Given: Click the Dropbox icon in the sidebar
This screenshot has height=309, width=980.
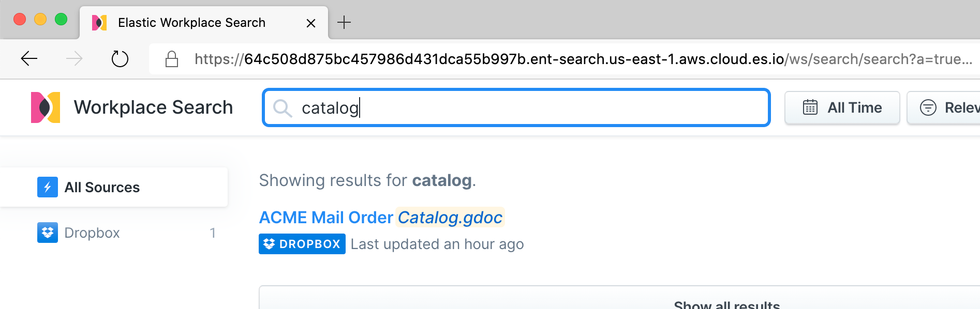Looking at the screenshot, I should [x=48, y=233].
